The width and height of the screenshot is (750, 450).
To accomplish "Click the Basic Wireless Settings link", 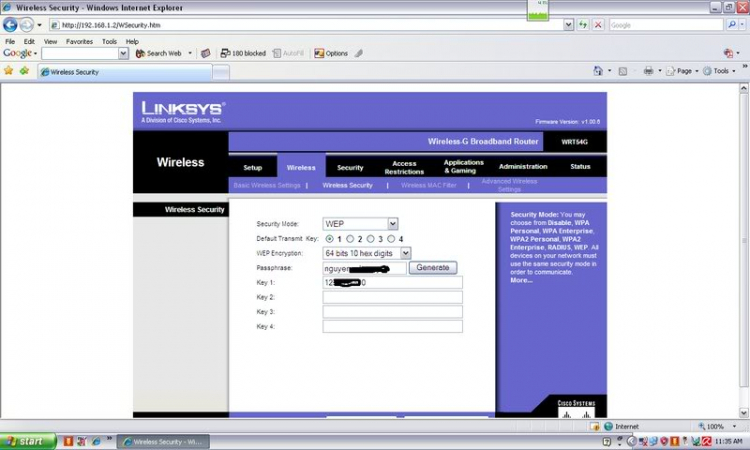I will tap(267, 185).
